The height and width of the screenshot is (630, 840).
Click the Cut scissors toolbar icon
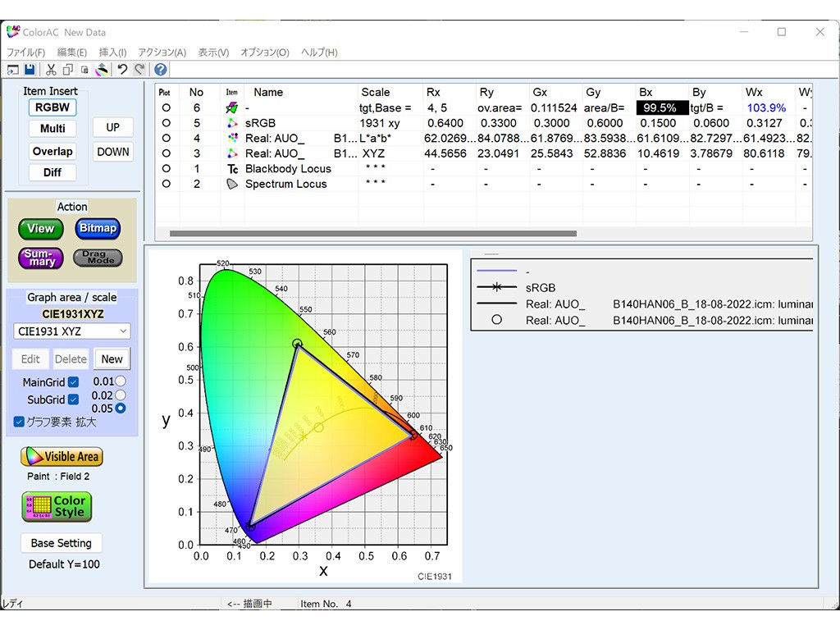52,70
